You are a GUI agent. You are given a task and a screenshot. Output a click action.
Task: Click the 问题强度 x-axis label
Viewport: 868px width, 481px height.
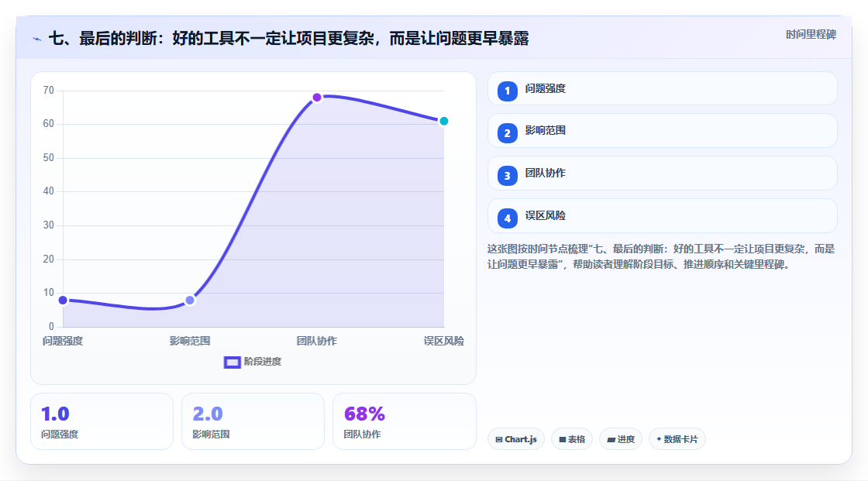(x=63, y=341)
